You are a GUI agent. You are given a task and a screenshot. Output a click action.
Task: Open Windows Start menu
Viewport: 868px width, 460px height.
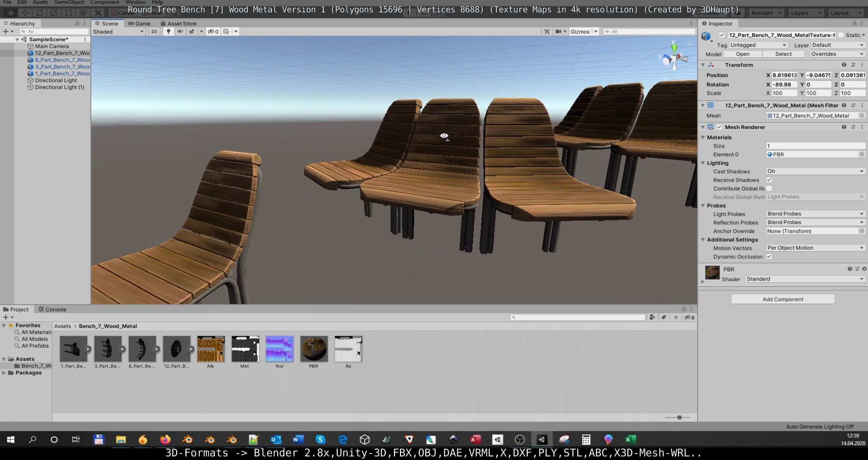point(11,440)
